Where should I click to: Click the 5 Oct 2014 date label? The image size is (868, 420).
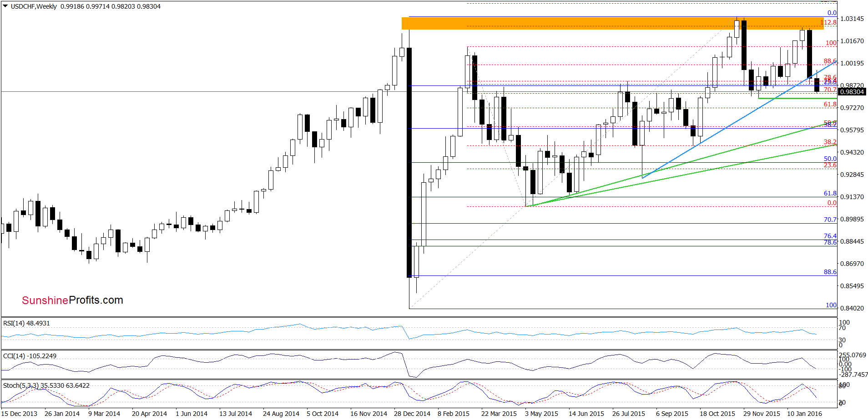(323, 414)
